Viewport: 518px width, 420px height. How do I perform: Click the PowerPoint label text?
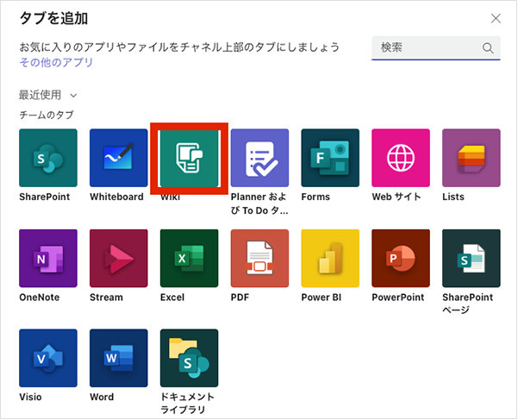coord(398,298)
